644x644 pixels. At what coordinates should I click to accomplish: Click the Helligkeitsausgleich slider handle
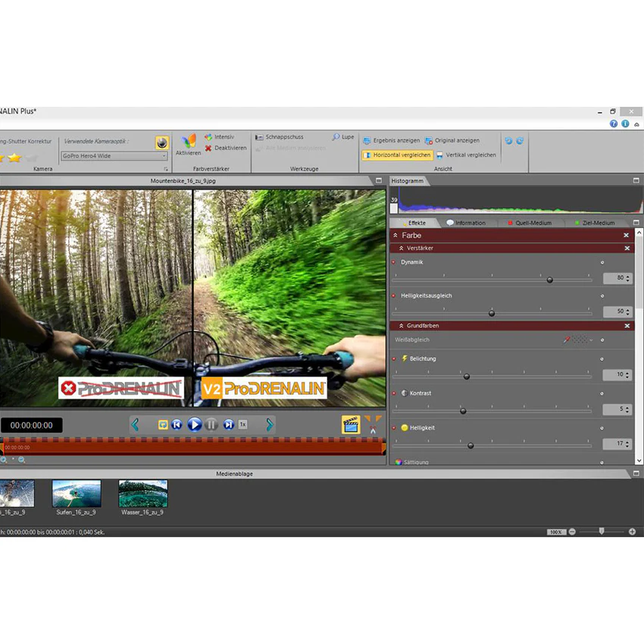click(492, 314)
